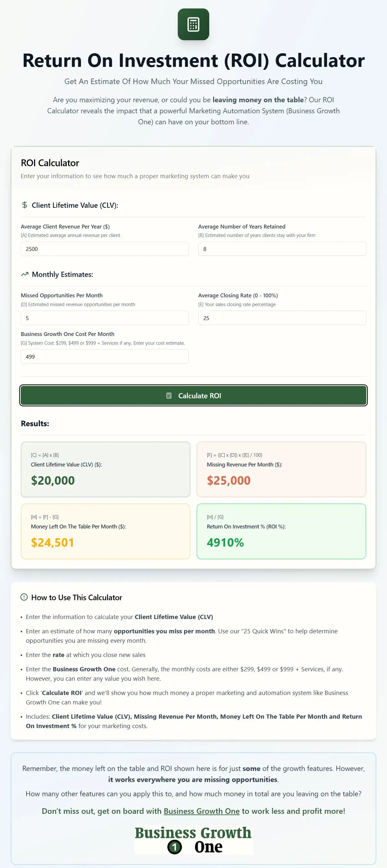
Task: Select the Missed Opportunities Per Month input
Action: [x=104, y=318]
